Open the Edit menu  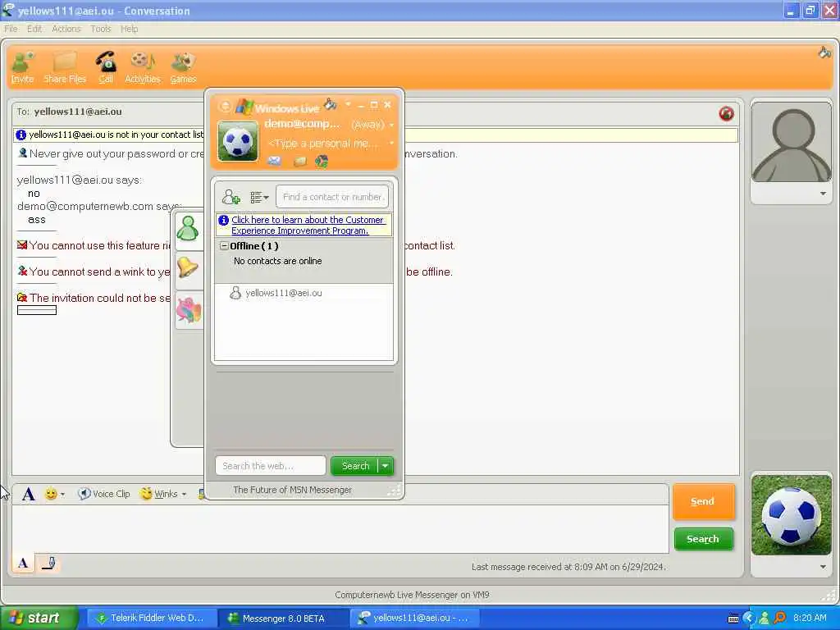34,29
